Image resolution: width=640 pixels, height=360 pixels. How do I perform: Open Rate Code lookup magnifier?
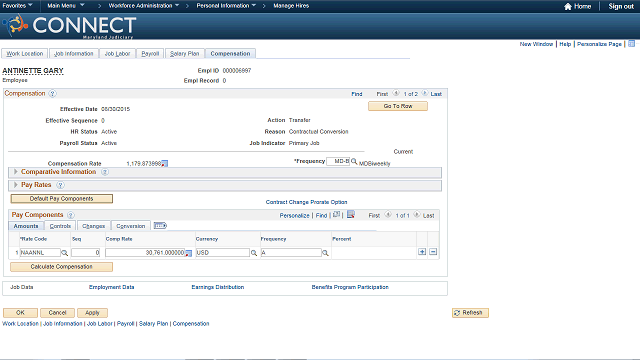click(64, 253)
